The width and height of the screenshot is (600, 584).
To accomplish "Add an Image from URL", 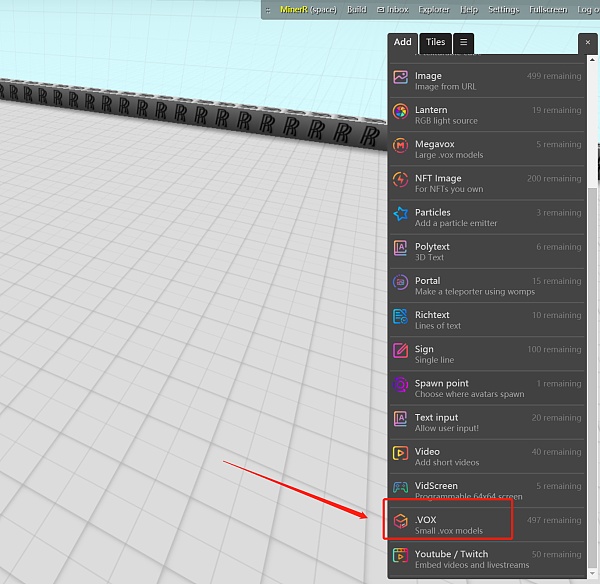I will [487, 81].
